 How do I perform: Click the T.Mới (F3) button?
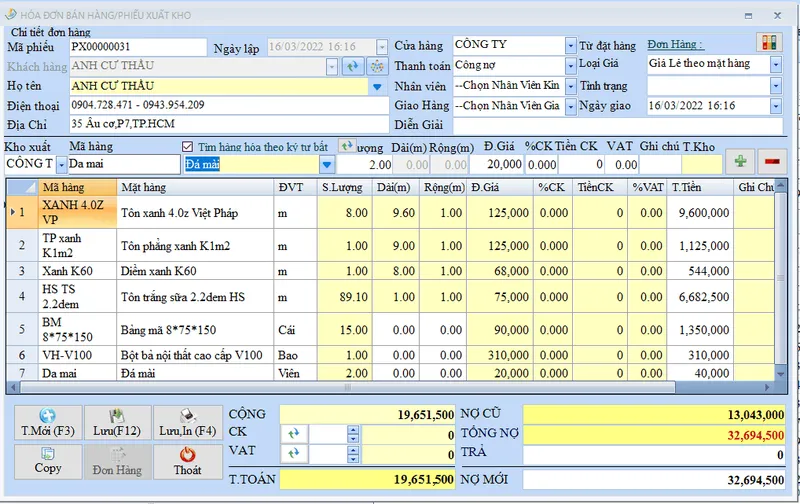pos(48,423)
